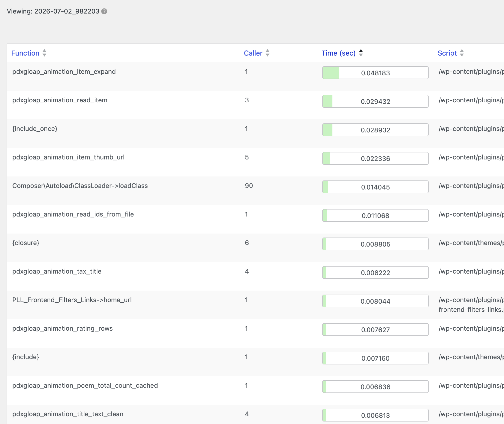The height and width of the screenshot is (424, 504).
Task: Select pdxgloap_animation_read_ids_from_file function name
Action: pyautogui.click(x=73, y=214)
